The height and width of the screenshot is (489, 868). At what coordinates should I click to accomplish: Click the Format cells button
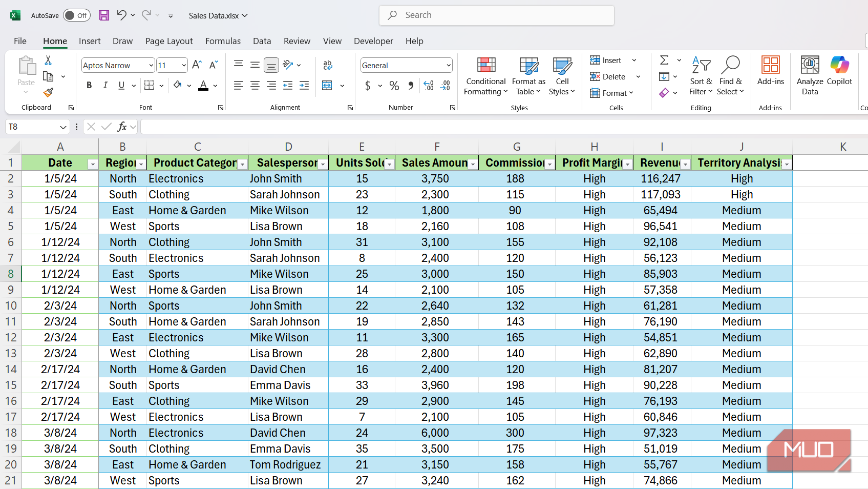click(x=611, y=93)
